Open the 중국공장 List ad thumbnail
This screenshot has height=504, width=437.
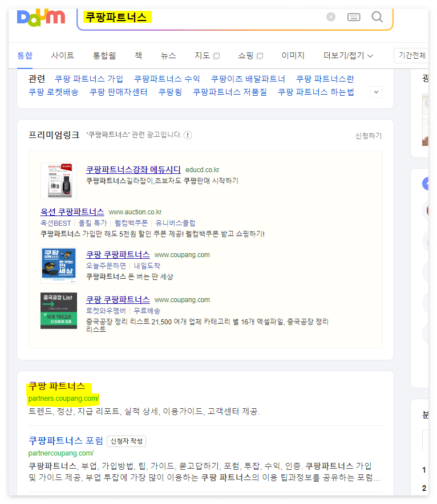[x=59, y=311]
